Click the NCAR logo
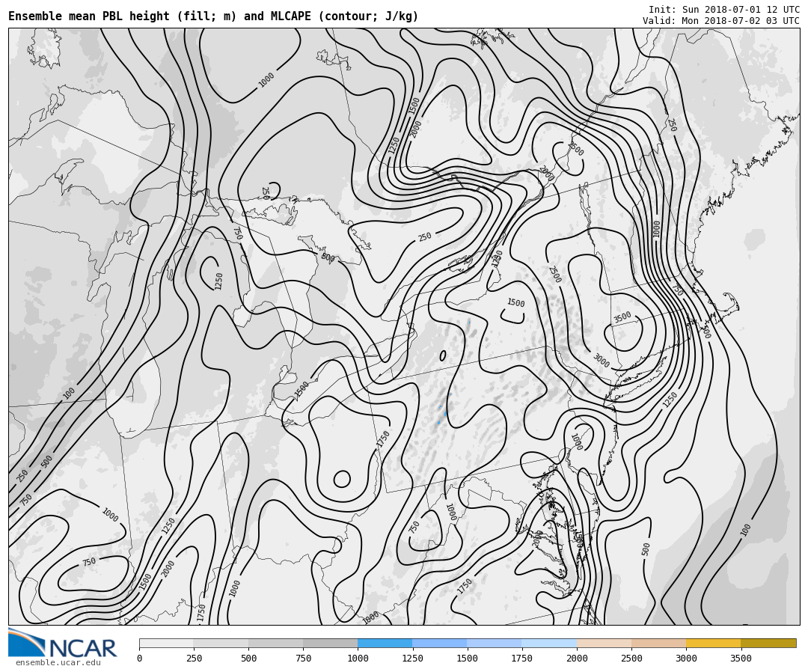808x672 pixels. (x=63, y=643)
